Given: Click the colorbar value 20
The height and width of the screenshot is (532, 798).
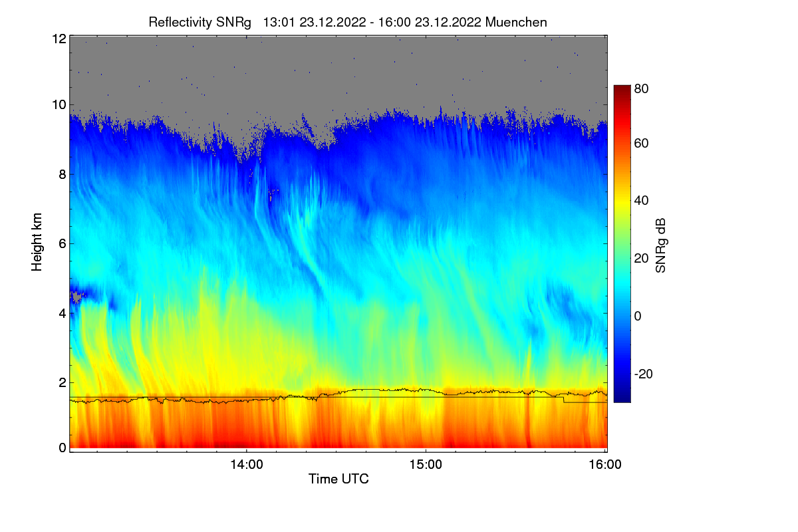Looking at the screenshot, I should click(x=642, y=259).
